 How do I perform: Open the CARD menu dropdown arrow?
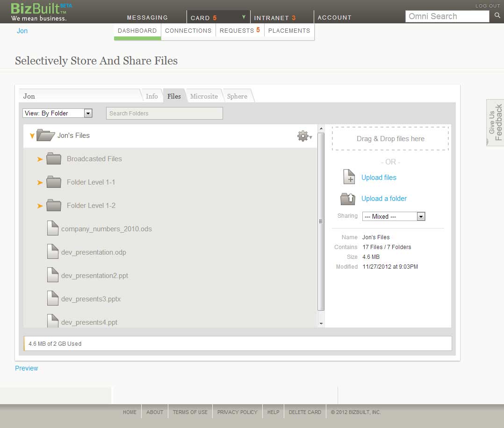click(x=244, y=17)
